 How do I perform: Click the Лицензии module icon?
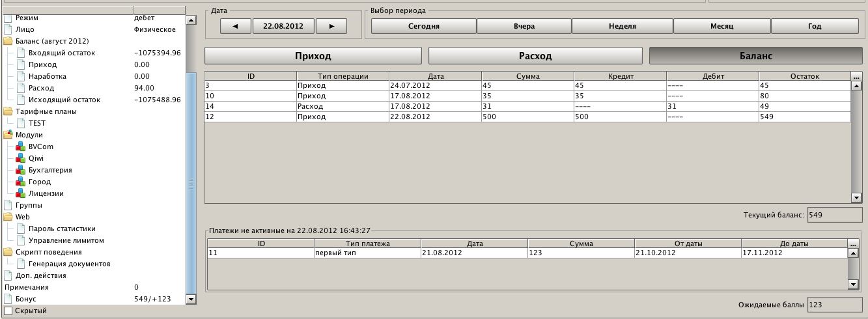21,193
